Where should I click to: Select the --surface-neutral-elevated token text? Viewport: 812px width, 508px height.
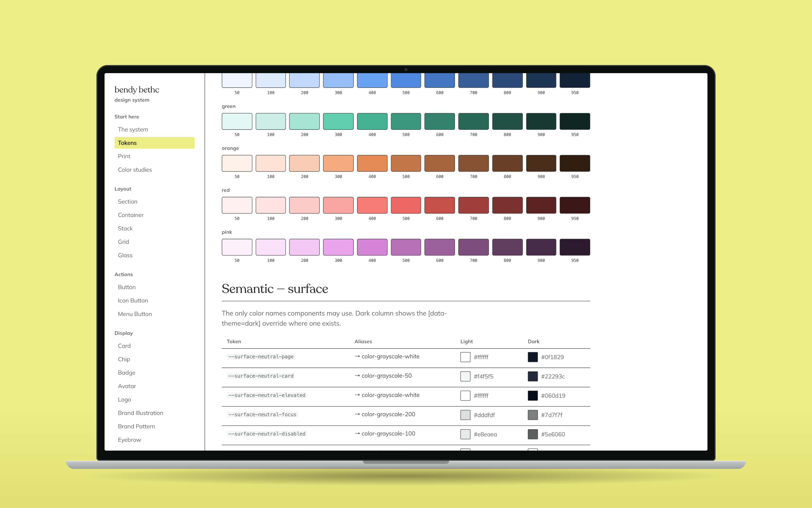[267, 395]
